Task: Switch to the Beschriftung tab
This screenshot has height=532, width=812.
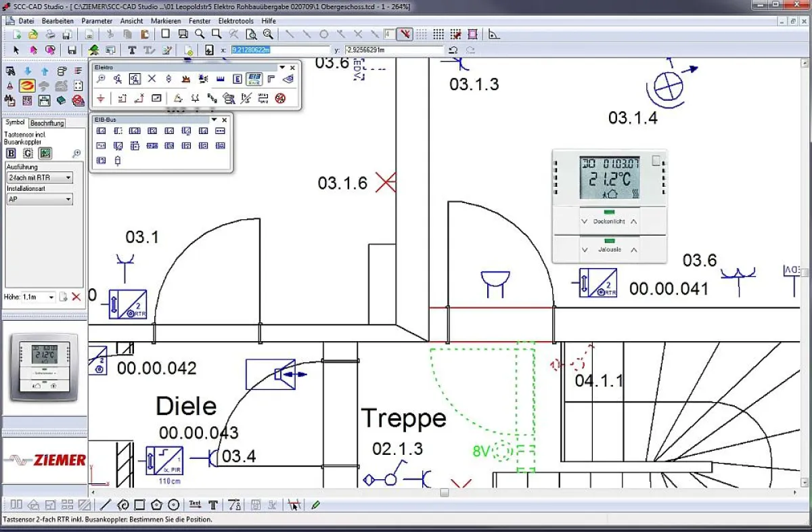Action: (x=49, y=123)
